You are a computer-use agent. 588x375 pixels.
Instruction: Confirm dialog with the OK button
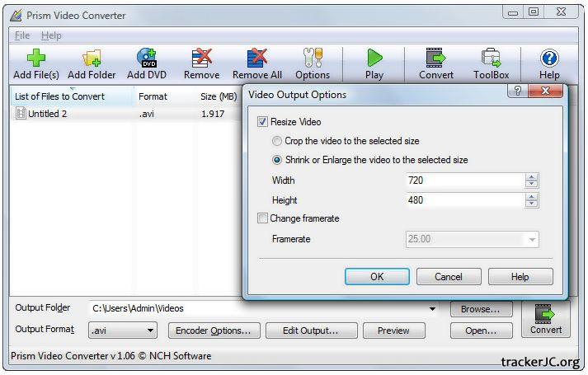[x=377, y=277]
